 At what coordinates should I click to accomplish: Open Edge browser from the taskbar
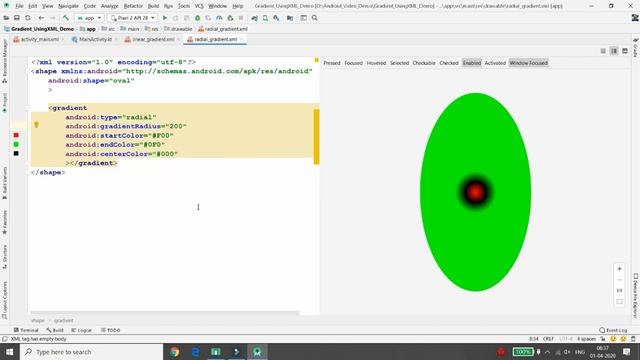(x=196, y=352)
